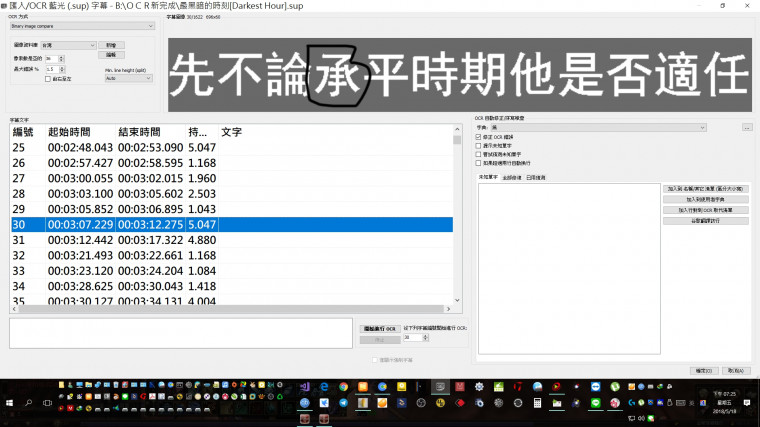Open the Windows notification center icon
Image resolution: width=760 pixels, height=427 pixels.
(x=747, y=403)
